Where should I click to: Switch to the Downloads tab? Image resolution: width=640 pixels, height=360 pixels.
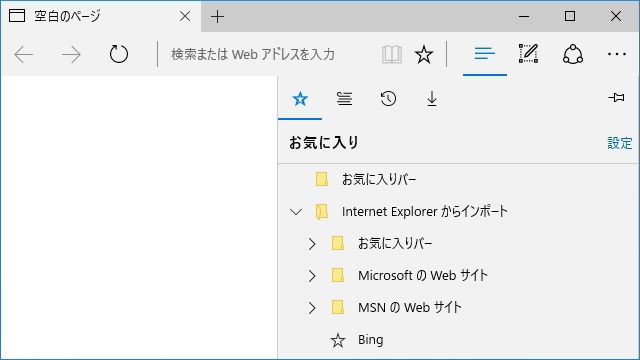(x=432, y=98)
